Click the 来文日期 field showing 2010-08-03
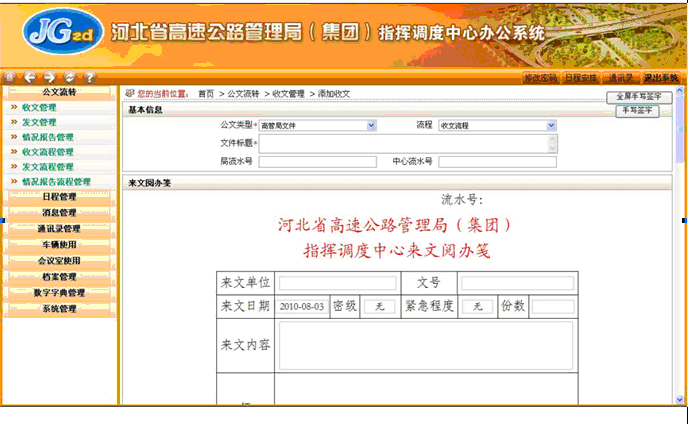The width and height of the screenshot is (689, 424). coord(301,306)
